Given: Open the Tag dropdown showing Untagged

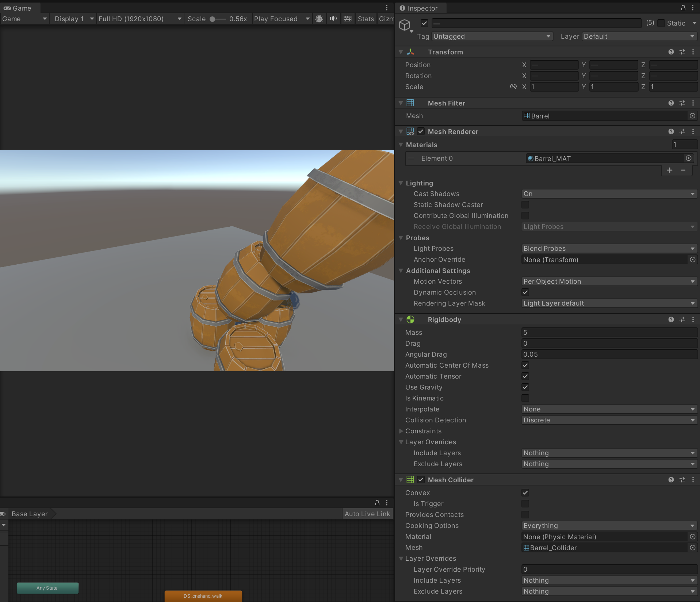Looking at the screenshot, I should coord(492,37).
